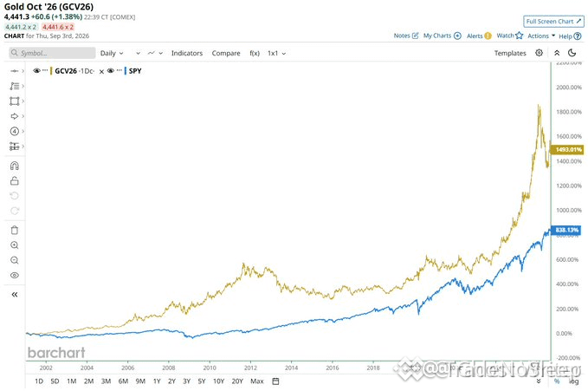Open the Full Screen Chart
588x391 pixels.
point(553,22)
